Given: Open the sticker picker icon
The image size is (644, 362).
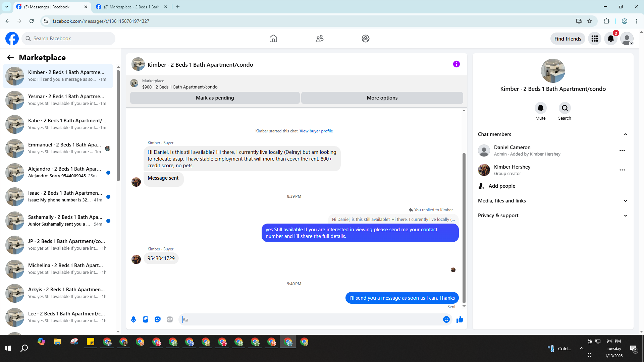Looking at the screenshot, I should [158, 319].
